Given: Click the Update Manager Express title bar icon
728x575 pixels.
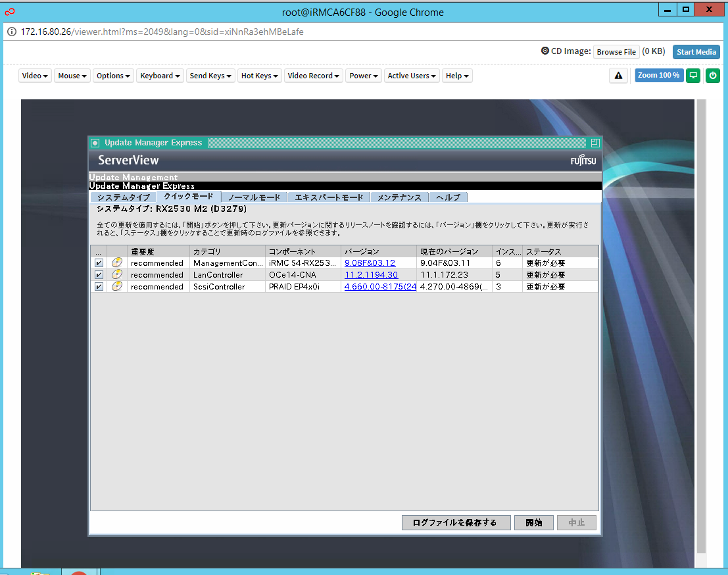Looking at the screenshot, I should tap(95, 143).
